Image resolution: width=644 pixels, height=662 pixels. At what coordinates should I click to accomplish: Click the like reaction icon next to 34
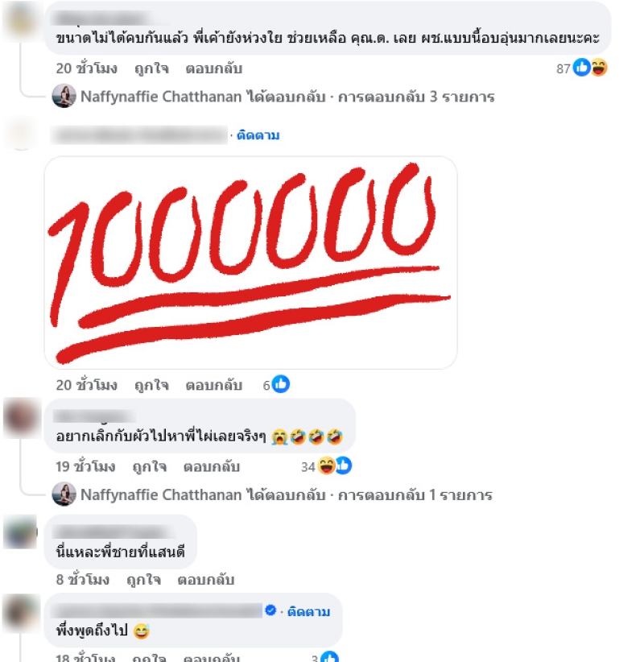pyautogui.click(x=344, y=466)
